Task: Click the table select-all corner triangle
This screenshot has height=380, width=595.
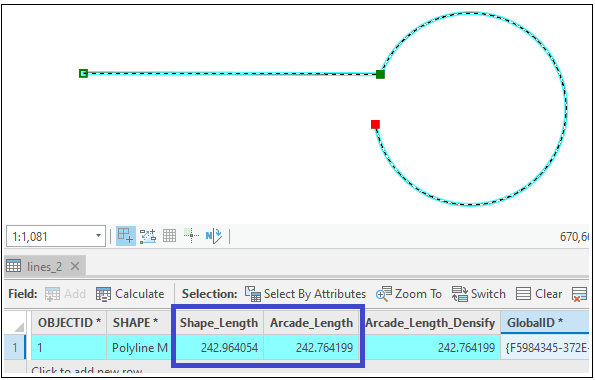Action: [x=19, y=326]
